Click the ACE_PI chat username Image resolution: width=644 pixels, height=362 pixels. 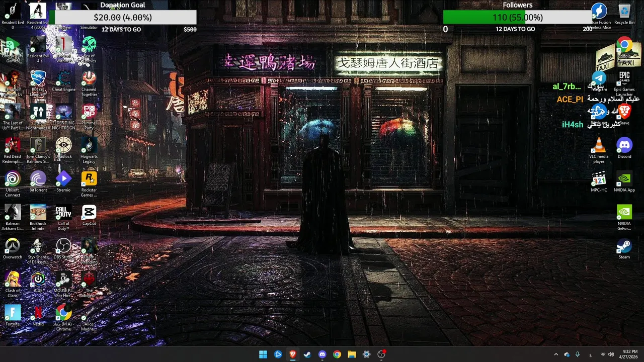[x=570, y=100]
